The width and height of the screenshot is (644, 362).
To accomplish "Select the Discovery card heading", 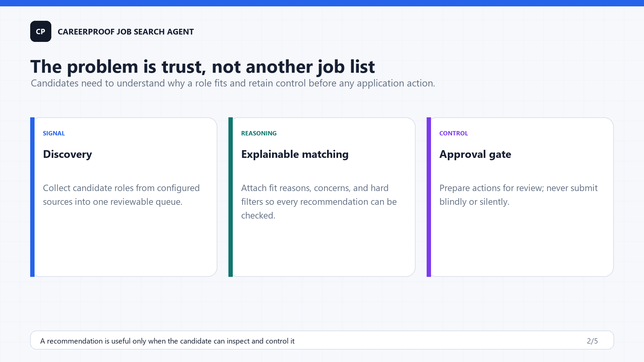I will pyautogui.click(x=67, y=154).
